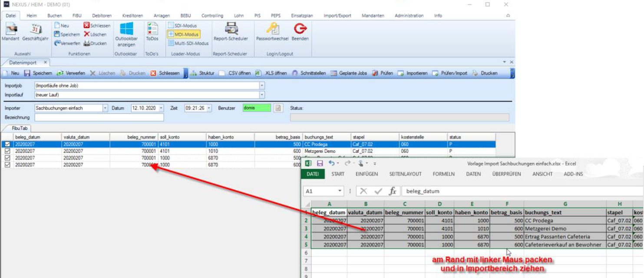This screenshot has height=278, width=644.
Task: Click the Passwortwechsel keys icon
Action: (x=272, y=29)
